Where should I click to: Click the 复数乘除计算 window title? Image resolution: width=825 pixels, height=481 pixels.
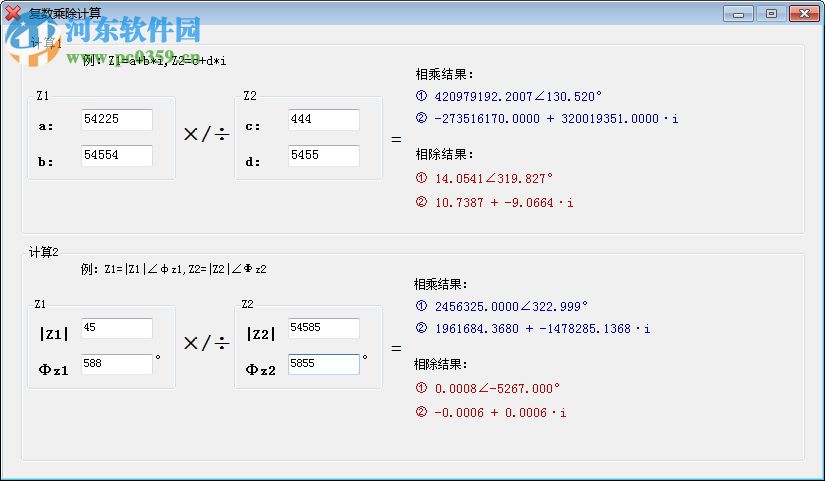[x=64, y=13]
